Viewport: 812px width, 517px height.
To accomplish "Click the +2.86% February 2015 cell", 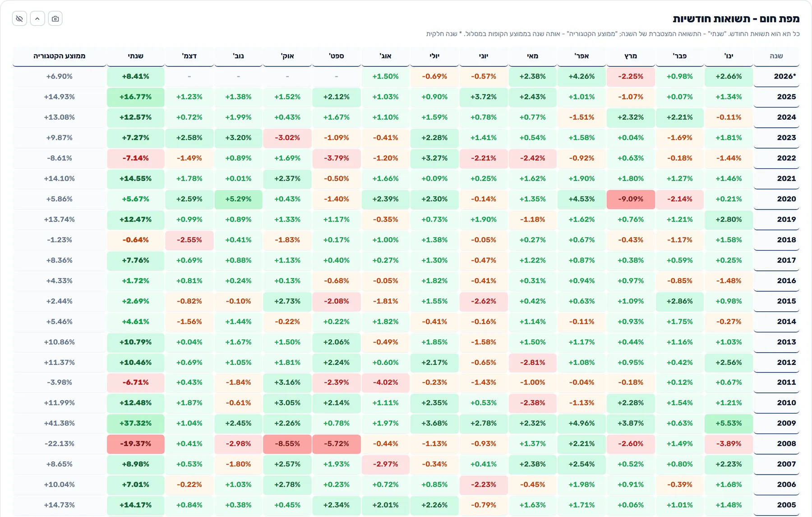I will tap(680, 301).
